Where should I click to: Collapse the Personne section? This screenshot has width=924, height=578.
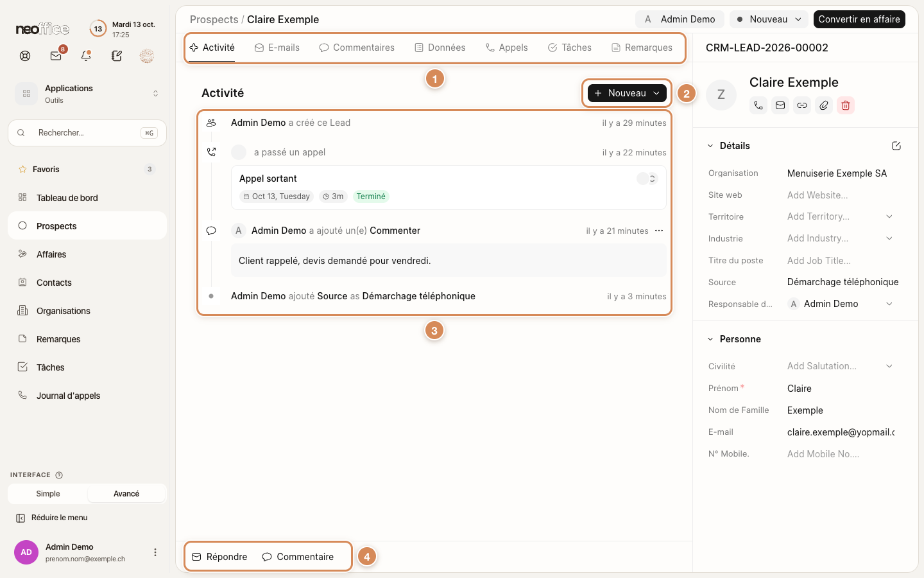(710, 339)
